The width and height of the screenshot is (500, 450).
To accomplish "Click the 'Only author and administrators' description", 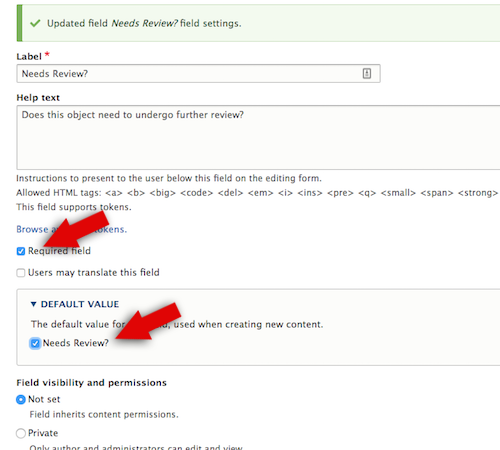I will (136, 447).
